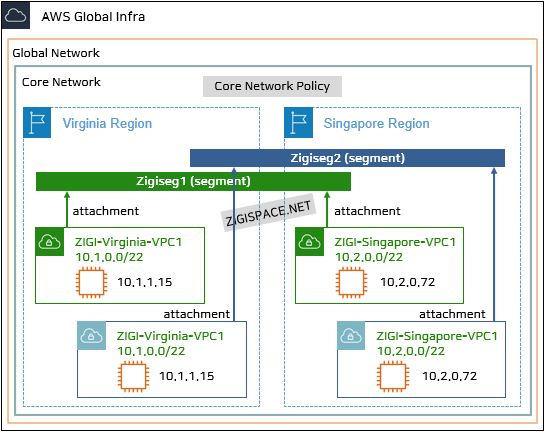Select the EC2 chip icon in blue-bordered Virginia VPC
Screen dimensions: 545x432
(x=133, y=377)
